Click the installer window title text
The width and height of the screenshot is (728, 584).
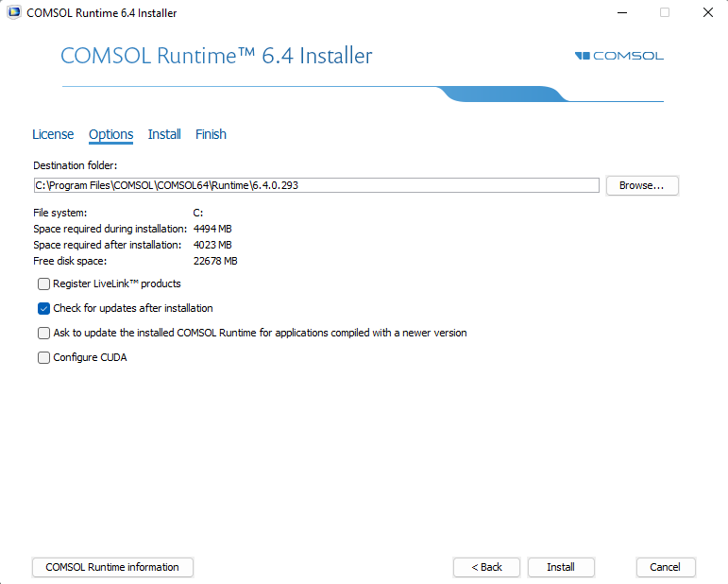(x=101, y=13)
